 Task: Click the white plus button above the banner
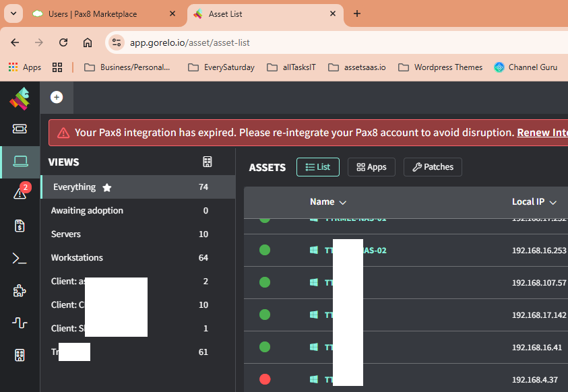[57, 98]
